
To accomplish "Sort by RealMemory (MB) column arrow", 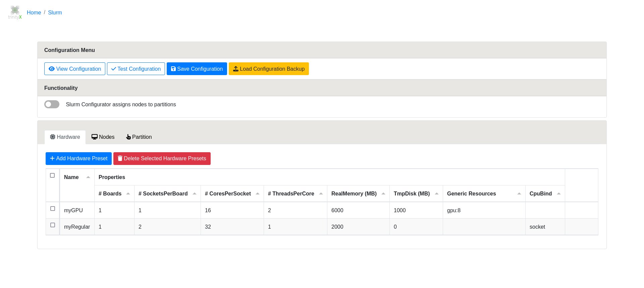I will coord(383,193).
